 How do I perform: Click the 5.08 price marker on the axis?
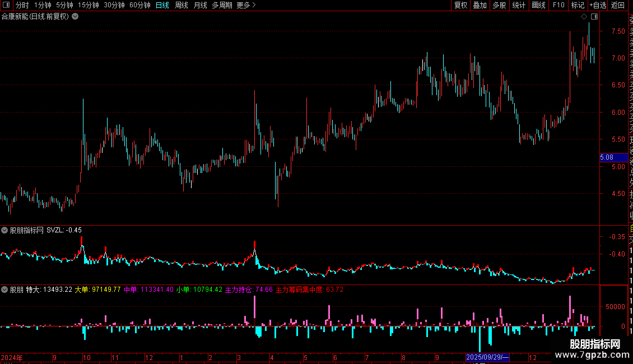coord(613,157)
